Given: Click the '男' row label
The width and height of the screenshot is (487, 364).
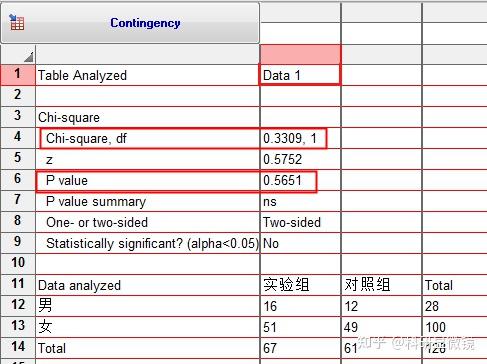Looking at the screenshot, I should pos(45,305).
